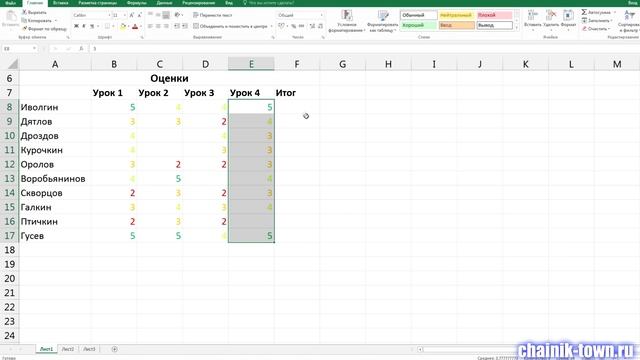Open the Файл (File) tab
Viewport: 640px width, 360px height.
click(x=10, y=3)
